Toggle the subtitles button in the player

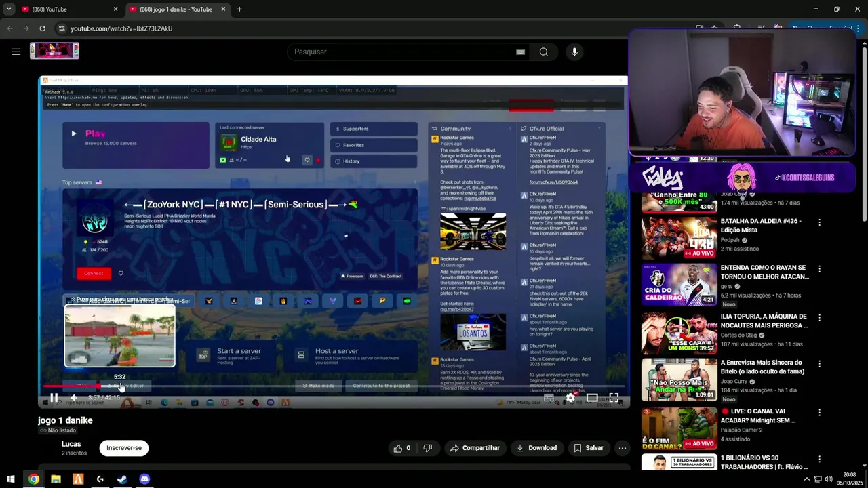pyautogui.click(x=549, y=398)
